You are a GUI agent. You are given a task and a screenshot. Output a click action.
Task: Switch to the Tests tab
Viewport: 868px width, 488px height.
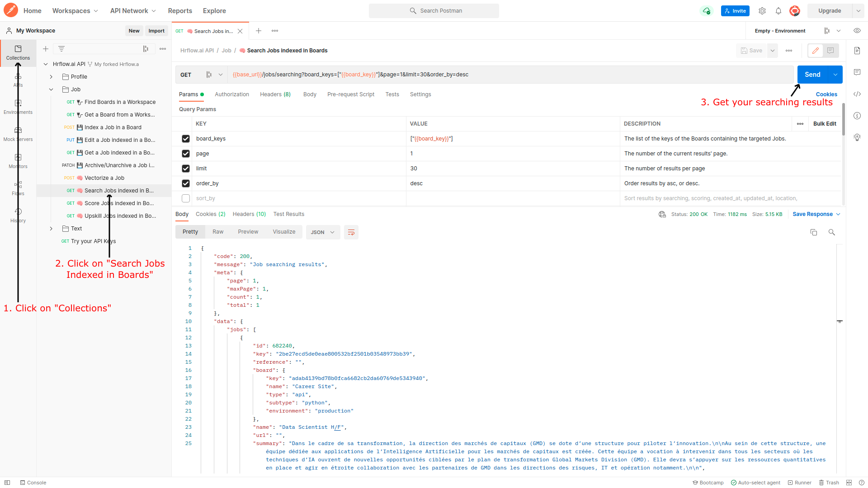(x=392, y=94)
